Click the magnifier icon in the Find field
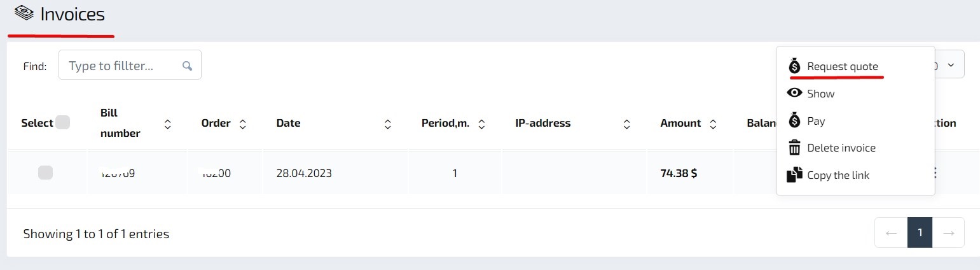The image size is (980, 270). (x=187, y=66)
